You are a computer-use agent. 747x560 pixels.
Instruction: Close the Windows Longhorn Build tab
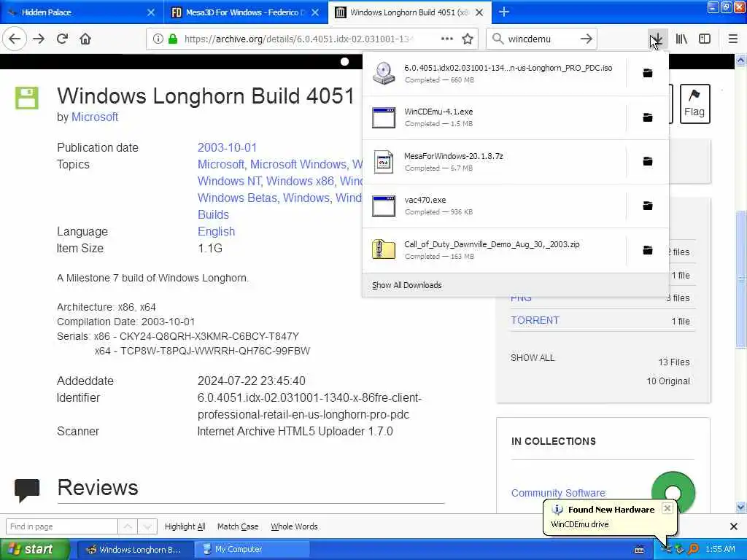click(x=480, y=12)
